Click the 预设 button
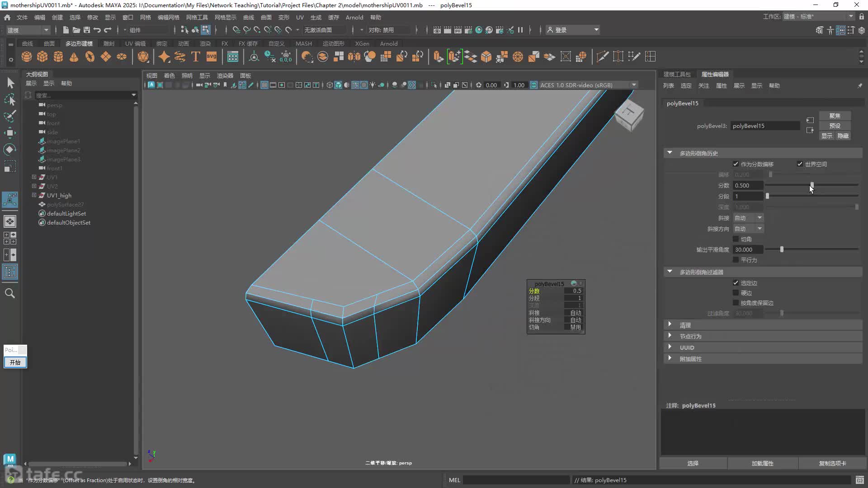868x488 pixels. (x=835, y=126)
